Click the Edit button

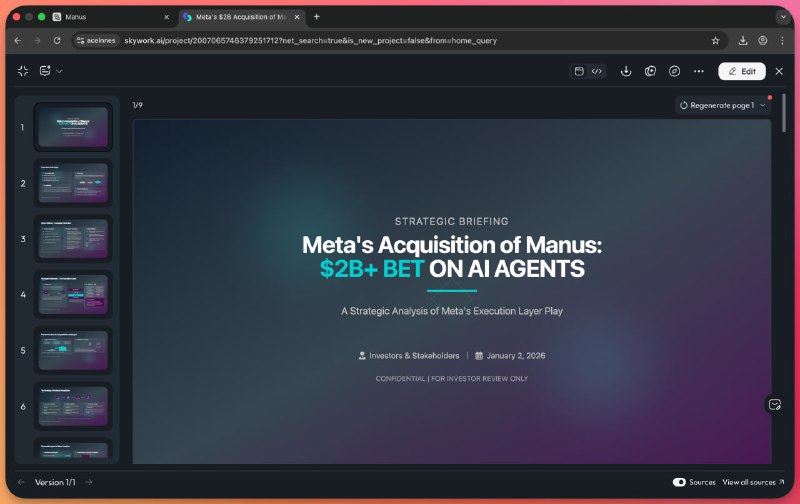pyautogui.click(x=742, y=71)
